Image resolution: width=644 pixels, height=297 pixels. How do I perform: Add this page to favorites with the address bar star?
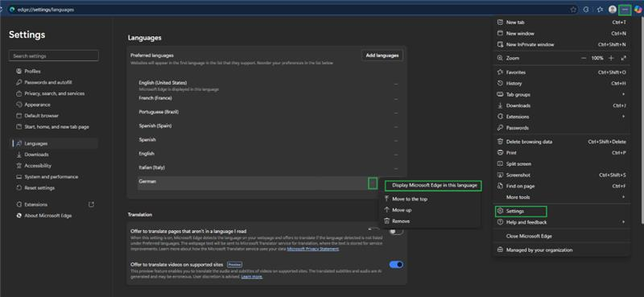point(573,10)
